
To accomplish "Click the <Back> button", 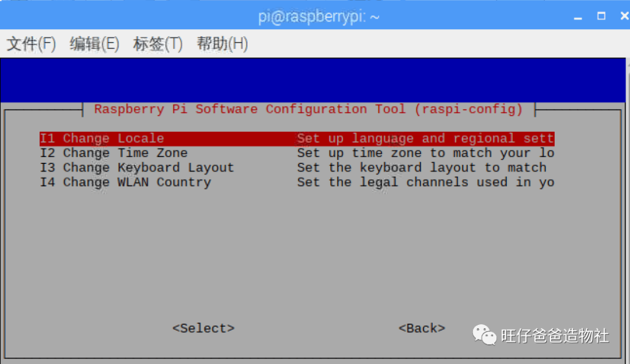I will click(422, 328).
